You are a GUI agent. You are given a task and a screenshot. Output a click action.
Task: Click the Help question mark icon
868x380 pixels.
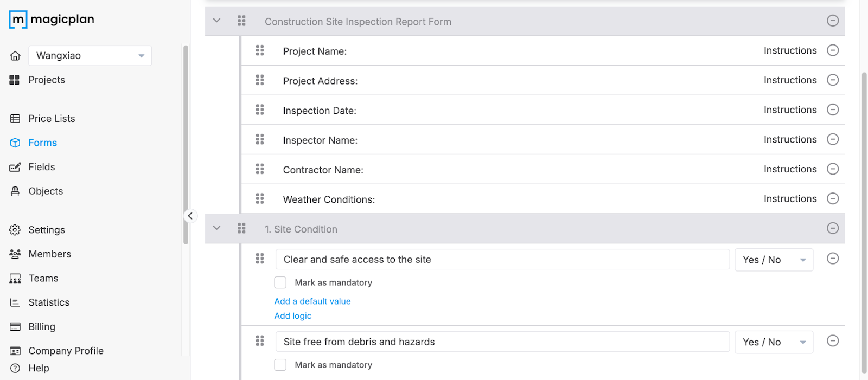[15, 368]
